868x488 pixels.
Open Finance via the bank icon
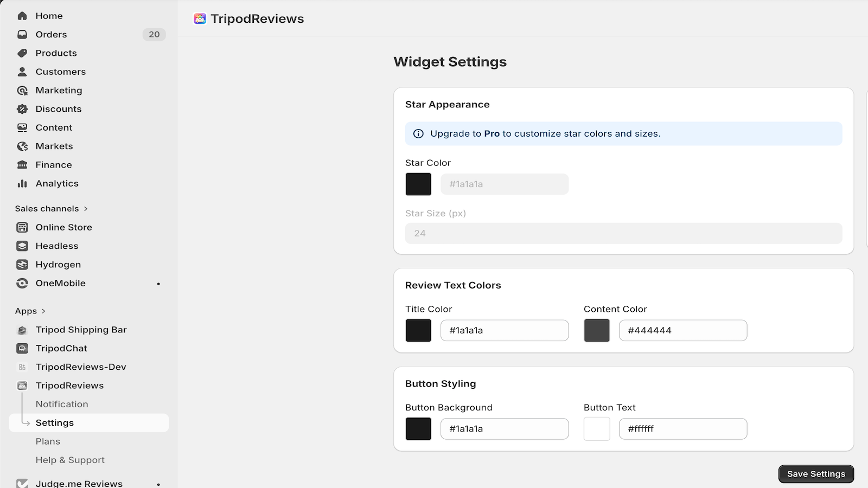pos(22,165)
